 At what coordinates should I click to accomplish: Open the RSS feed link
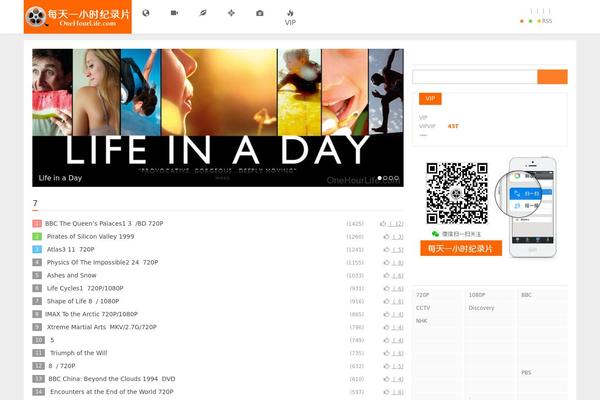click(x=547, y=21)
